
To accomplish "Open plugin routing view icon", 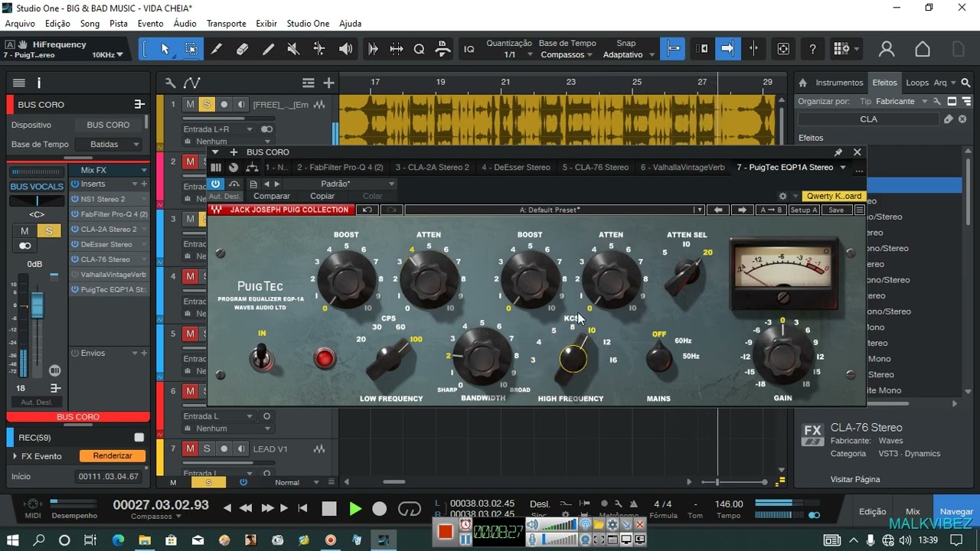I will click(252, 167).
